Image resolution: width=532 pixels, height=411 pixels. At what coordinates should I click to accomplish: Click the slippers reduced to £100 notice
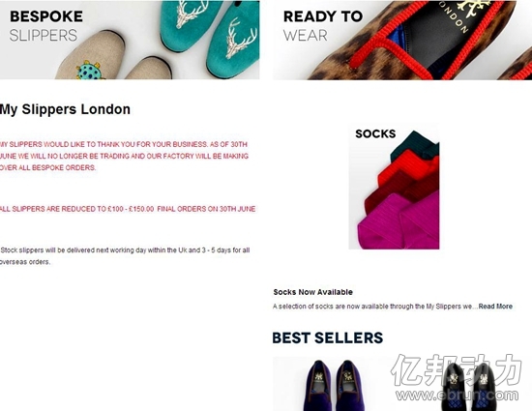coord(128,209)
